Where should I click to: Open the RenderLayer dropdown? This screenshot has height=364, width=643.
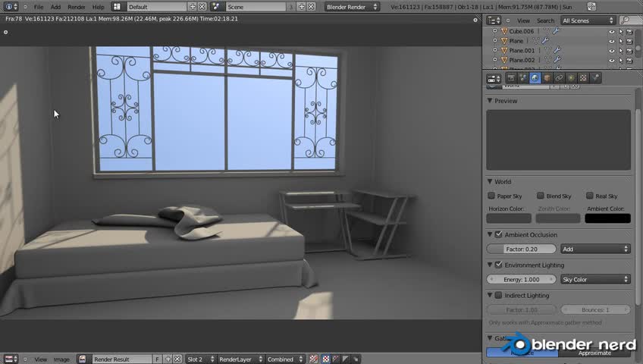tap(240, 359)
